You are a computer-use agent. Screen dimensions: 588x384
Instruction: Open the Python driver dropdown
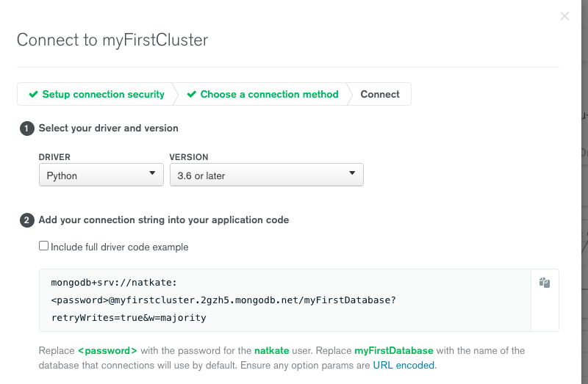click(101, 175)
